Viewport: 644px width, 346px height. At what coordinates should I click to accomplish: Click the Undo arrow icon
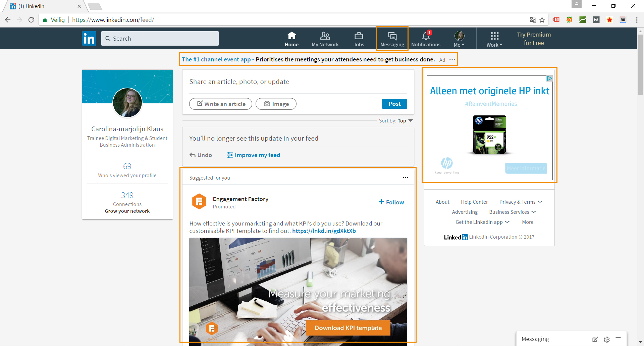tap(192, 155)
